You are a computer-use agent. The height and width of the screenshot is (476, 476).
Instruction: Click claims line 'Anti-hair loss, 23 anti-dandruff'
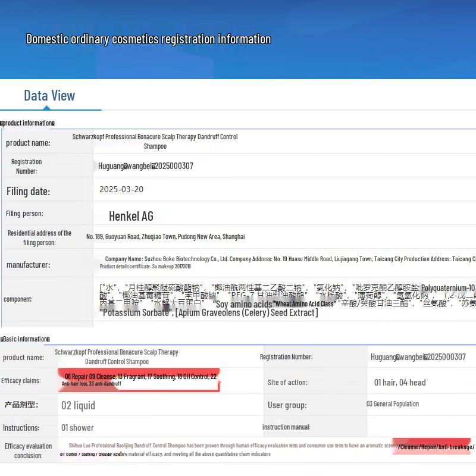pyautogui.click(x=92, y=384)
